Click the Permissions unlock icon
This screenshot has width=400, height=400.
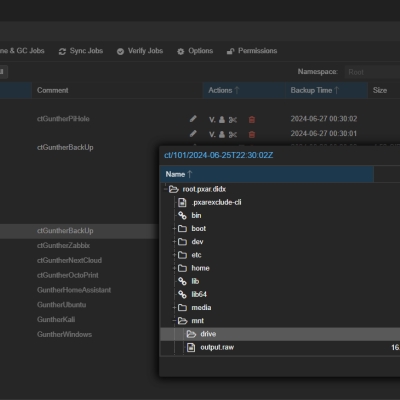coord(230,52)
